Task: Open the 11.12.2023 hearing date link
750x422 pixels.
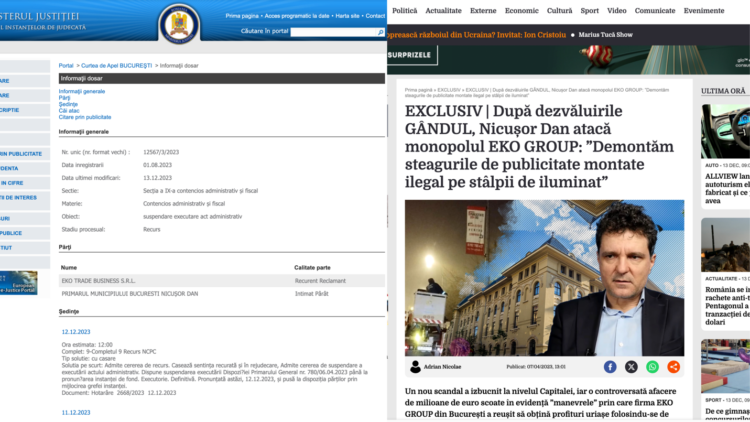Action: click(x=76, y=412)
